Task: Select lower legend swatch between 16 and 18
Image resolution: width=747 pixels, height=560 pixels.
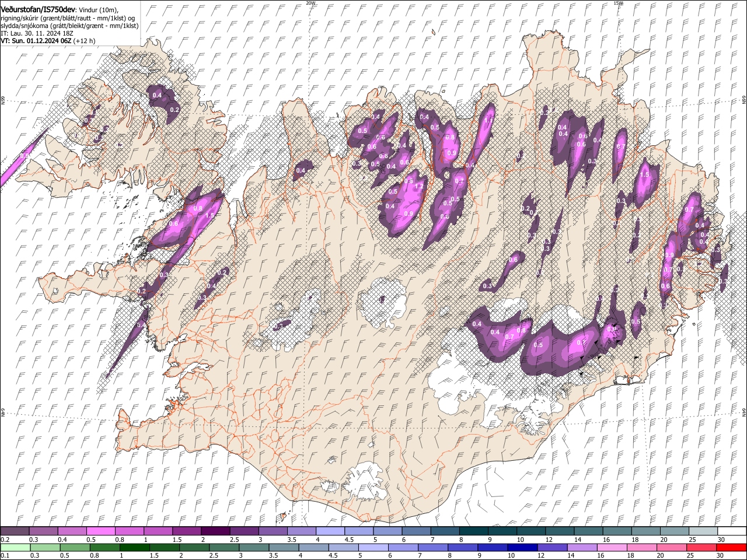Action: click(x=611, y=547)
